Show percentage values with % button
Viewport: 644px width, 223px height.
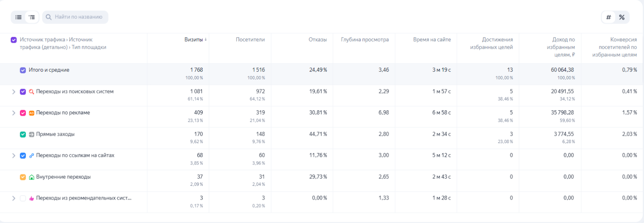click(x=622, y=17)
